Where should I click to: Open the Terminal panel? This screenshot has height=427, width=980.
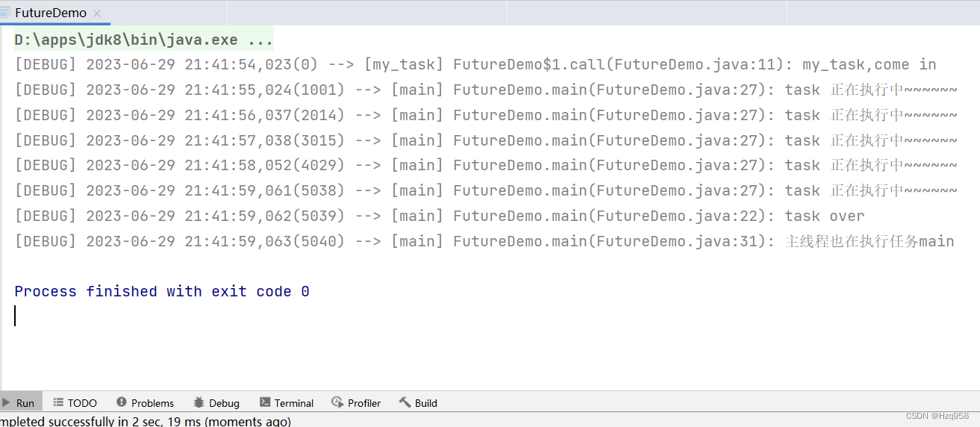[x=287, y=402]
